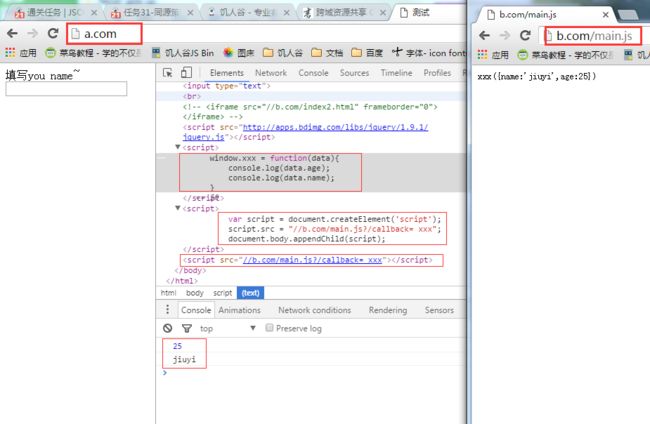Collapse the second script element triangle
650x424 pixels.
[x=178, y=208]
